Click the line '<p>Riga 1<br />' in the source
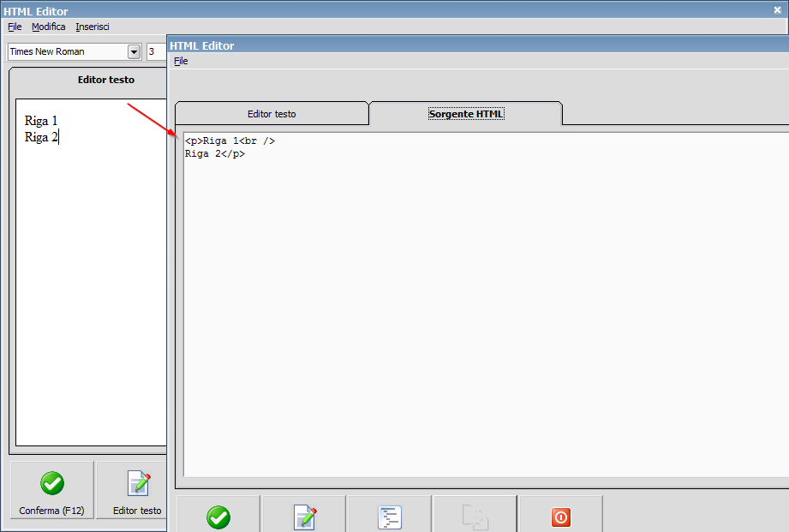Screen dimensions: 789x532 point(230,141)
